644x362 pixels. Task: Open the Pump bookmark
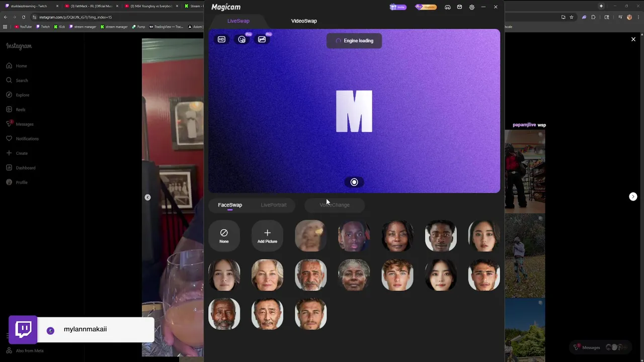[139, 27]
